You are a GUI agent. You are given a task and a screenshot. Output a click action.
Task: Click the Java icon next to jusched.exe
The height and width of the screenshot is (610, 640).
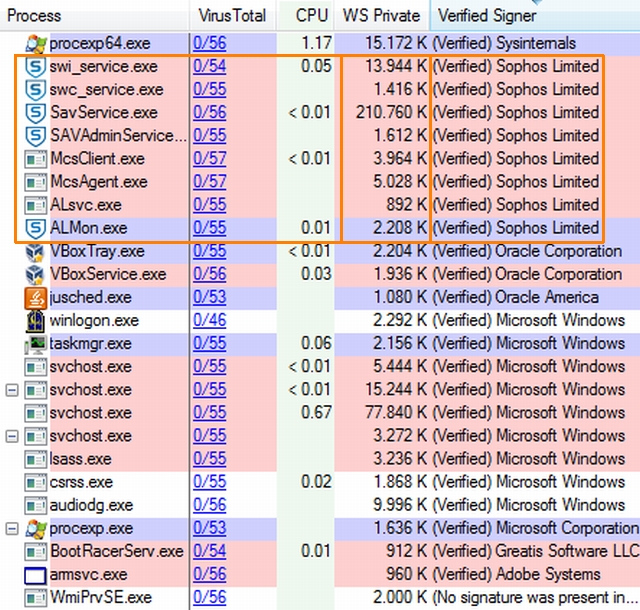(x=36, y=298)
